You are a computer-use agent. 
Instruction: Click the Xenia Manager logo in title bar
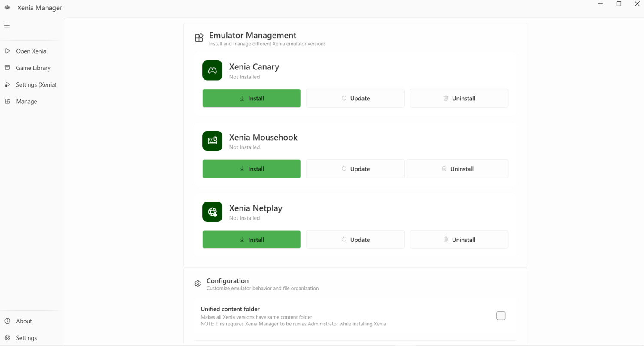[7, 8]
